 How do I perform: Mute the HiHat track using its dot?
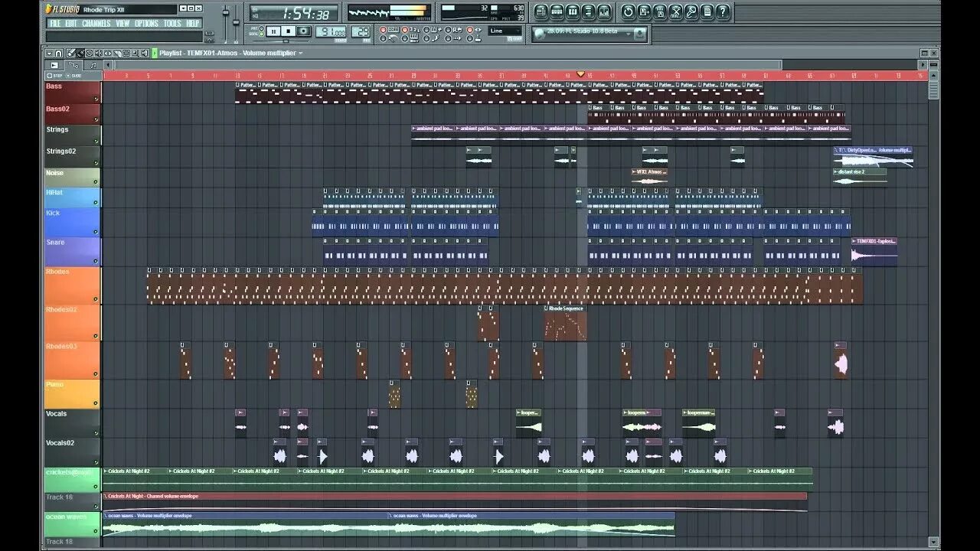(96, 203)
